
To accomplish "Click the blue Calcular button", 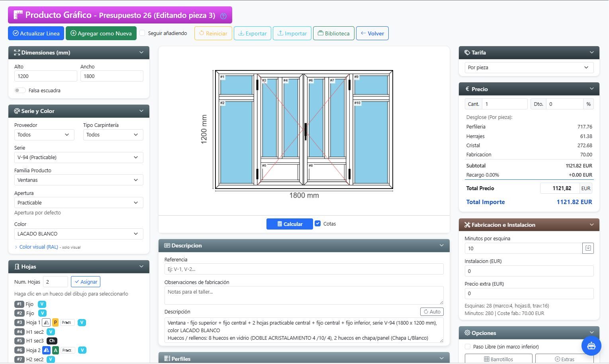I will click(290, 224).
